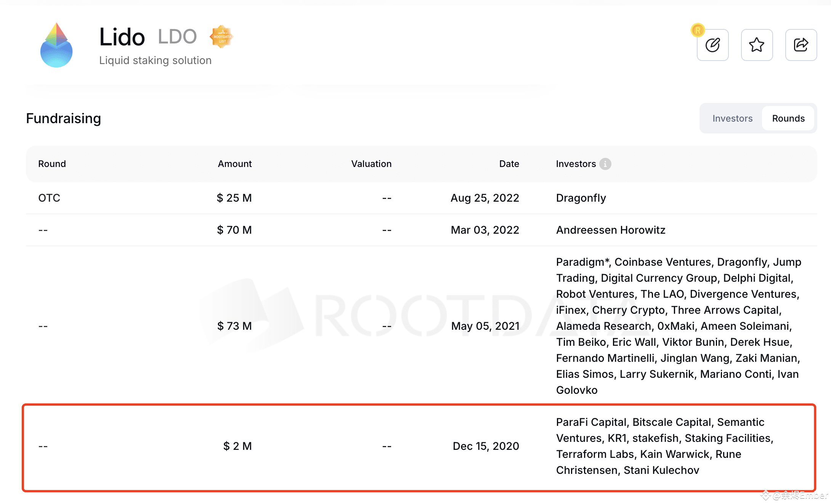Click the Lido project logo

pos(56,46)
